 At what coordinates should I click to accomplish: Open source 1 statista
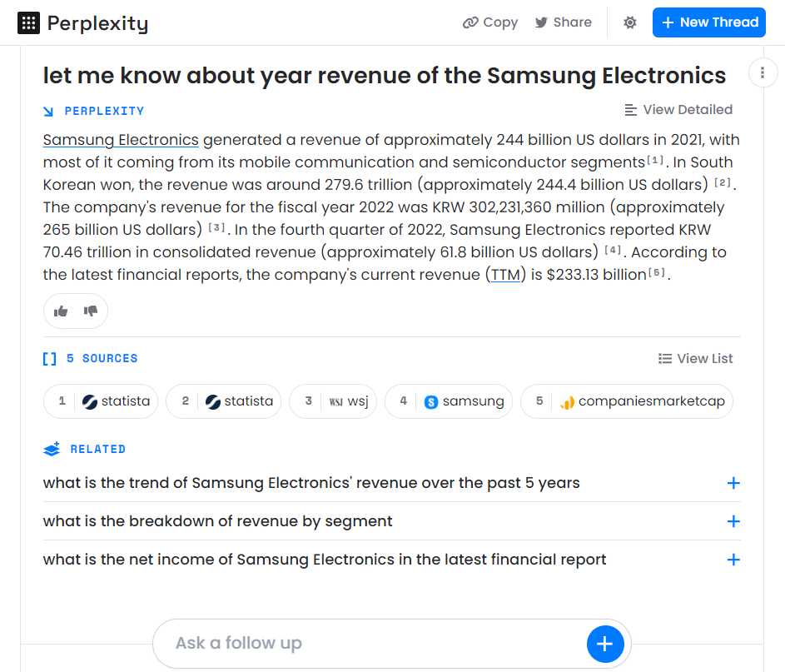click(x=101, y=401)
